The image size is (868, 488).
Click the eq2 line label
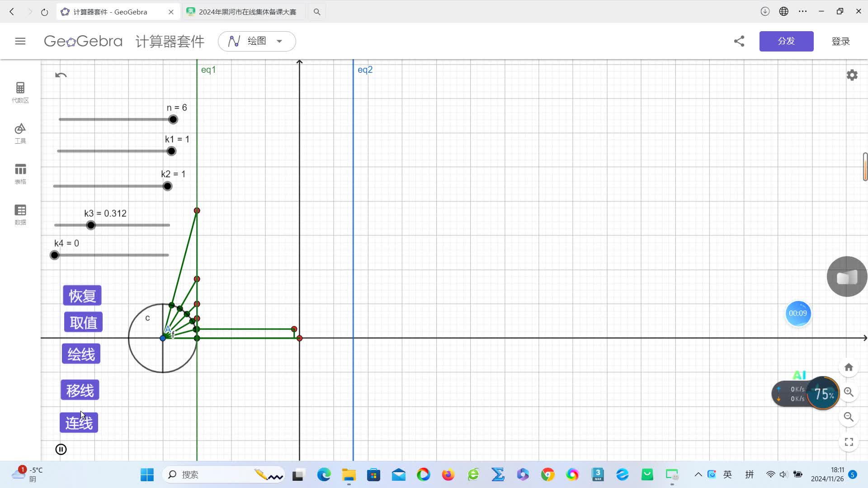click(x=365, y=70)
